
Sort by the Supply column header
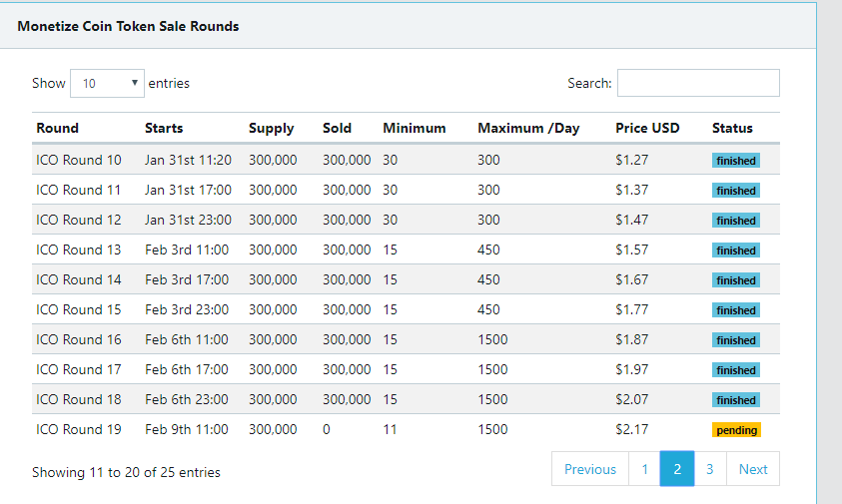click(272, 128)
